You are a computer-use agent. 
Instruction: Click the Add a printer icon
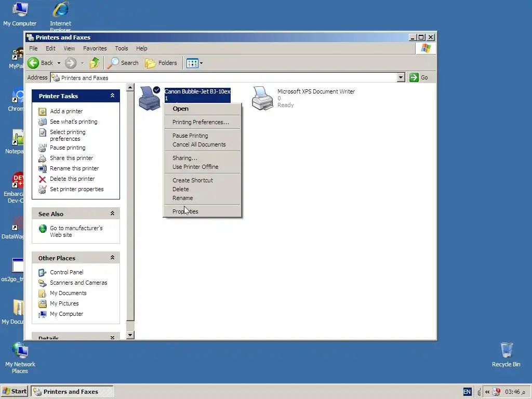pos(43,111)
